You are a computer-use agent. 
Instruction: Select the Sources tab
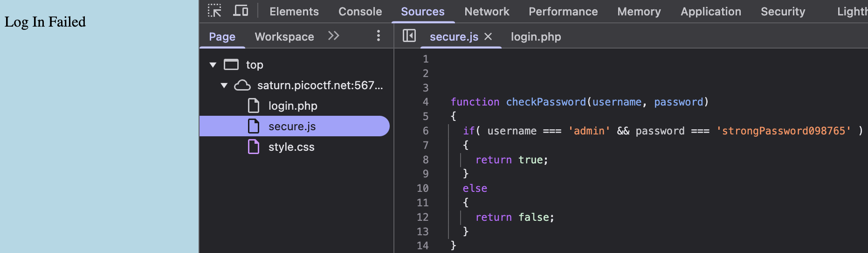pos(423,12)
